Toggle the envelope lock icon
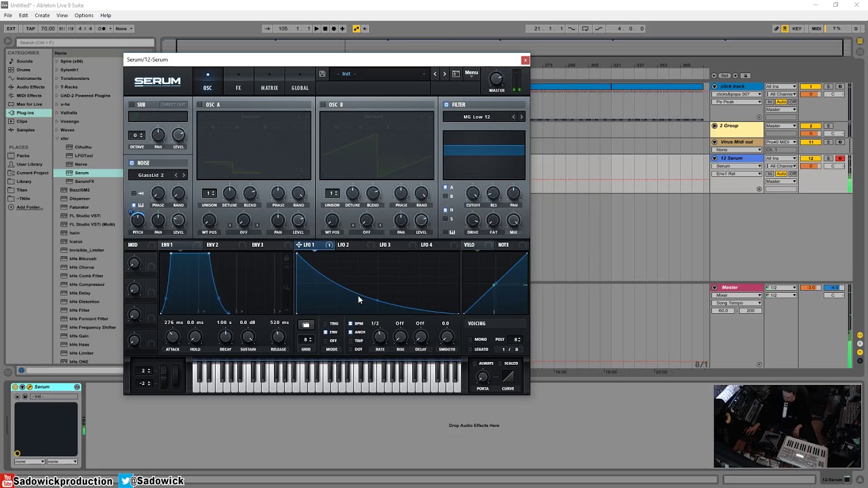The height and width of the screenshot is (488, 868). tap(286, 259)
